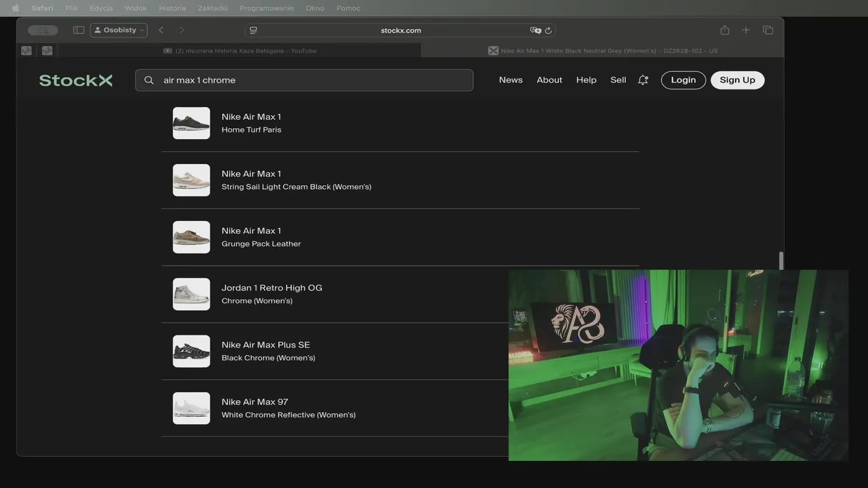Screen dimensions: 868x488
Task: Open the About link
Action: 549,80
